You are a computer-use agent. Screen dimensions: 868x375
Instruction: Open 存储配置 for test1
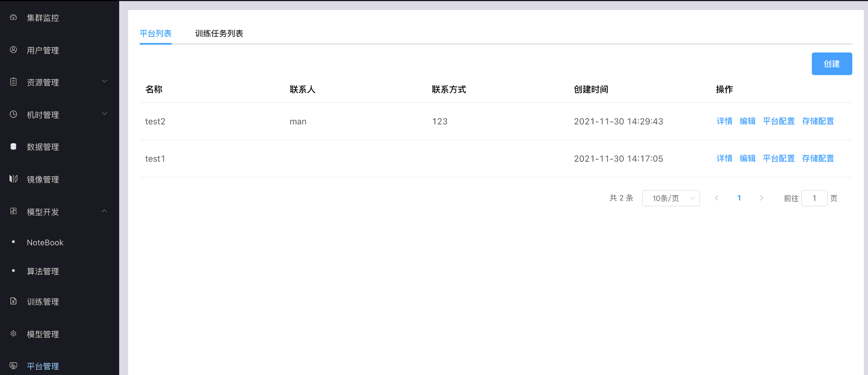tap(818, 158)
